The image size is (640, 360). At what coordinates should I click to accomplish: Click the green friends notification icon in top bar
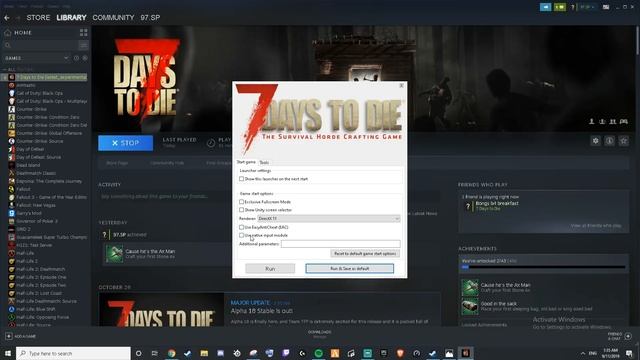(x=560, y=7)
